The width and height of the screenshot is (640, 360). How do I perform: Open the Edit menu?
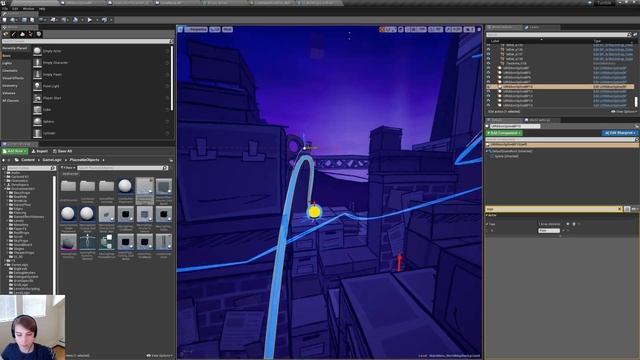15,9
